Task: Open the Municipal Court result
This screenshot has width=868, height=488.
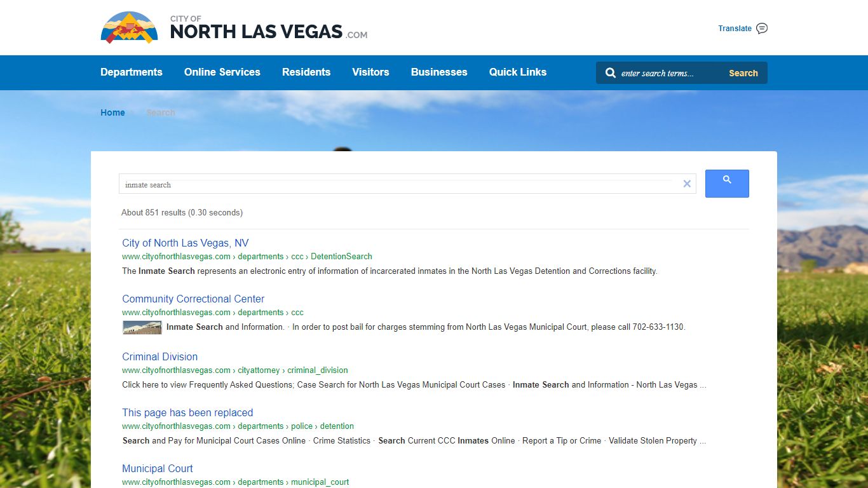Action: 158,469
